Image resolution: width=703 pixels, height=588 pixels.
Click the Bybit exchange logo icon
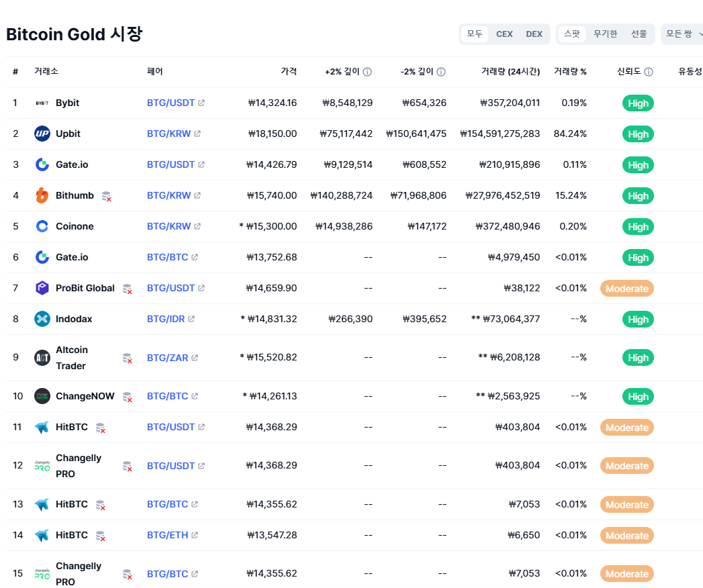click(42, 103)
